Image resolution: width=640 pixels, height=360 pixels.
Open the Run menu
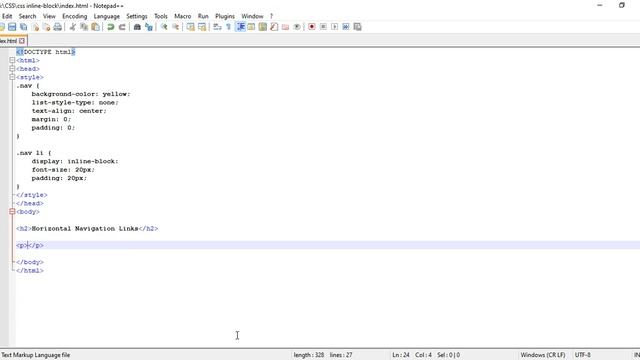click(x=203, y=16)
